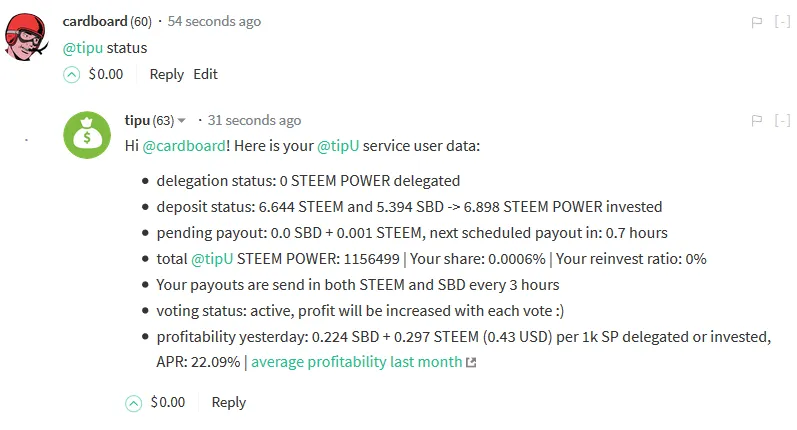The height and width of the screenshot is (430, 797).
Task: Expand the dropdown arrow next to tipu (63)
Action: click(x=181, y=121)
